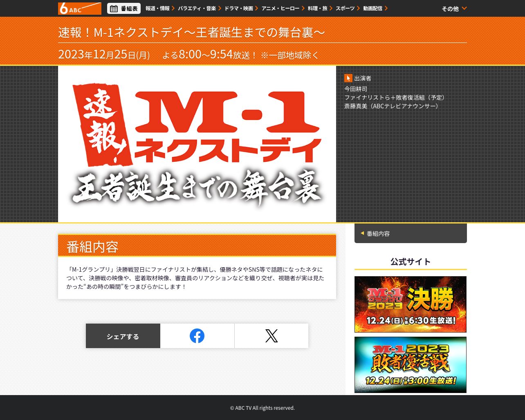This screenshot has width=525, height=420.
Task: Click the © ABC TV All rights reserved footer
Action: (262, 408)
